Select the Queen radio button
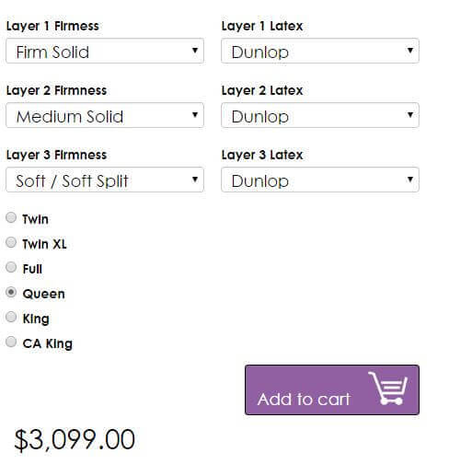The image size is (449, 476). click(x=11, y=292)
